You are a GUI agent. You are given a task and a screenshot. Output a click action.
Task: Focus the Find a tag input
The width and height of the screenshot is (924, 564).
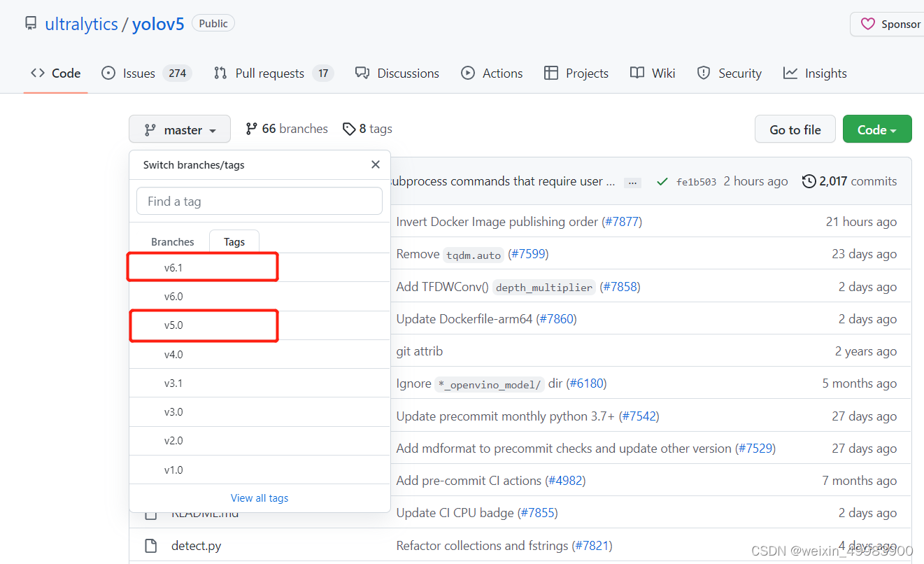[260, 202]
